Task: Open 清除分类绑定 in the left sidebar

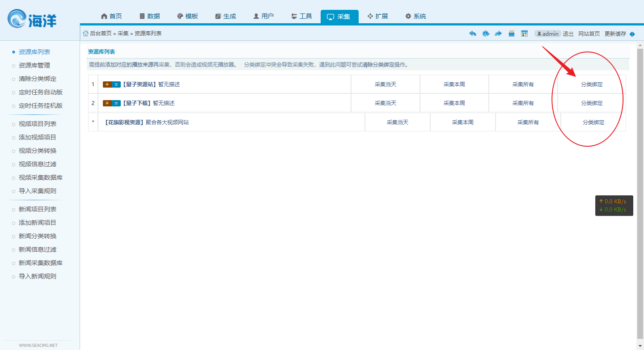Action: (38, 79)
